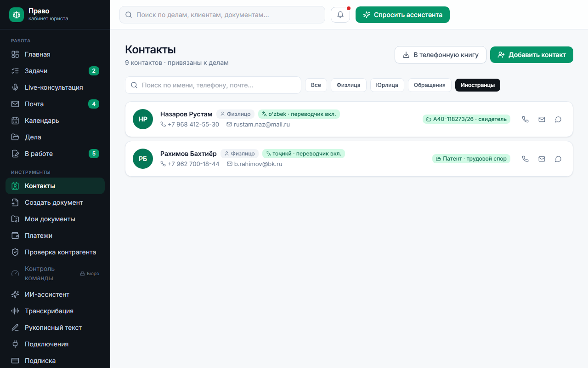Click the НР avatar
The image size is (588, 368).
(143, 119)
